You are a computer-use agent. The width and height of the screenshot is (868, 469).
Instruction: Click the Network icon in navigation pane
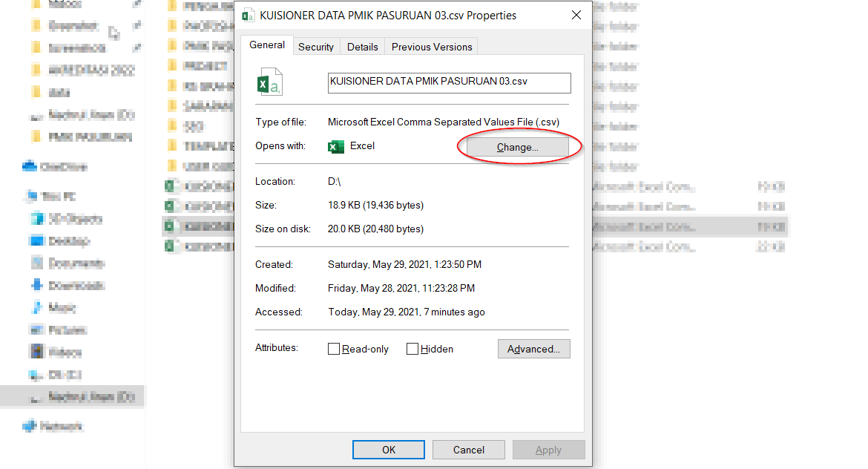(x=30, y=427)
